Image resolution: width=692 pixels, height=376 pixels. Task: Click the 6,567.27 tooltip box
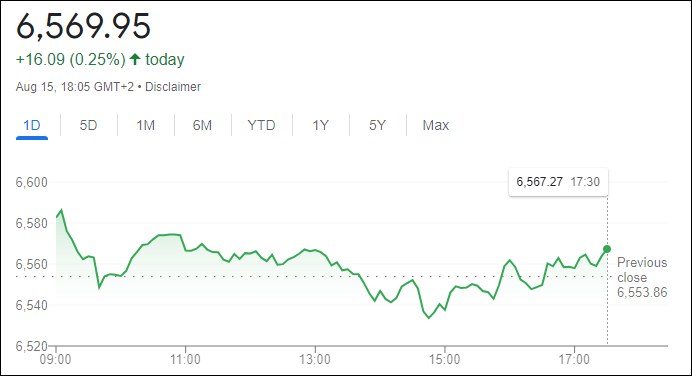pos(558,182)
